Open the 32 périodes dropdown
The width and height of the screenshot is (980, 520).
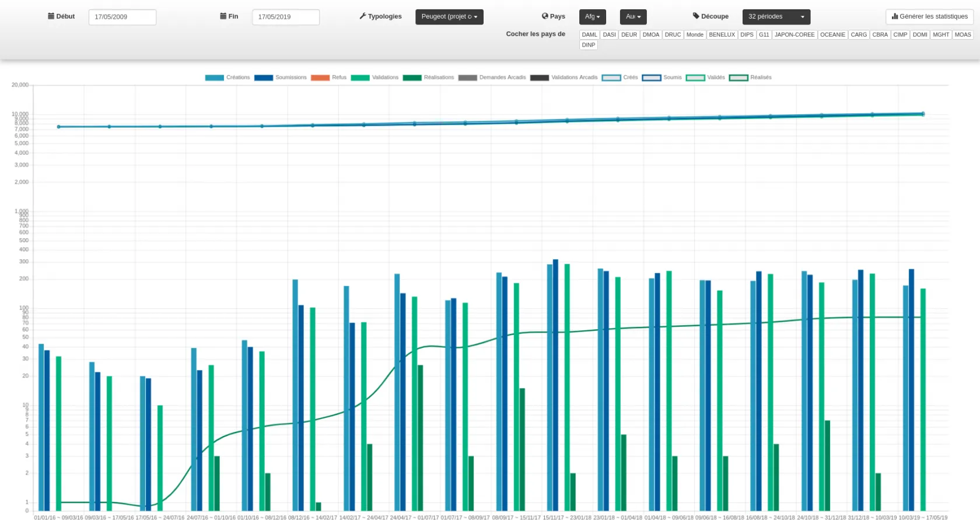click(776, 17)
